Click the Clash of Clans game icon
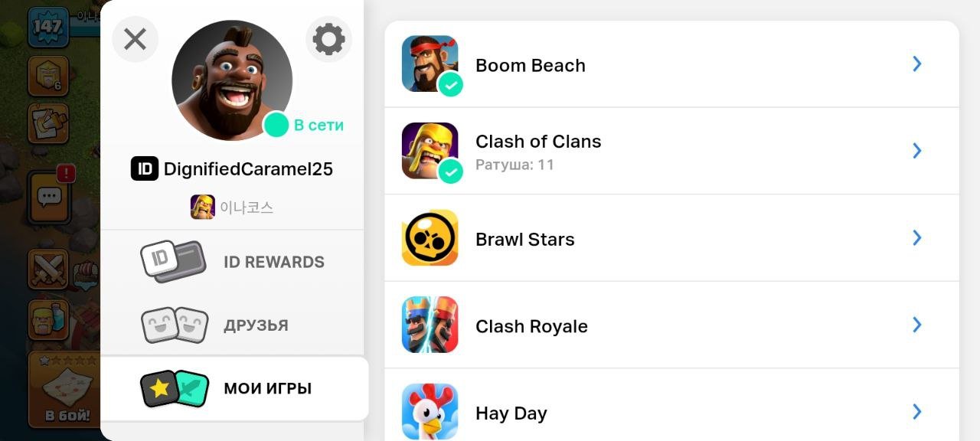Image resolution: width=980 pixels, height=441 pixels. pos(430,150)
